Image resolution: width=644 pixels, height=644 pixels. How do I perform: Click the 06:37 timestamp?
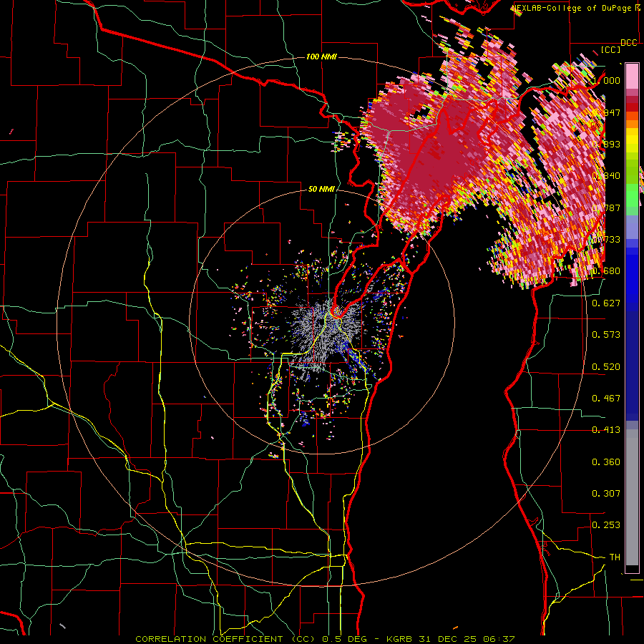click(x=499, y=639)
